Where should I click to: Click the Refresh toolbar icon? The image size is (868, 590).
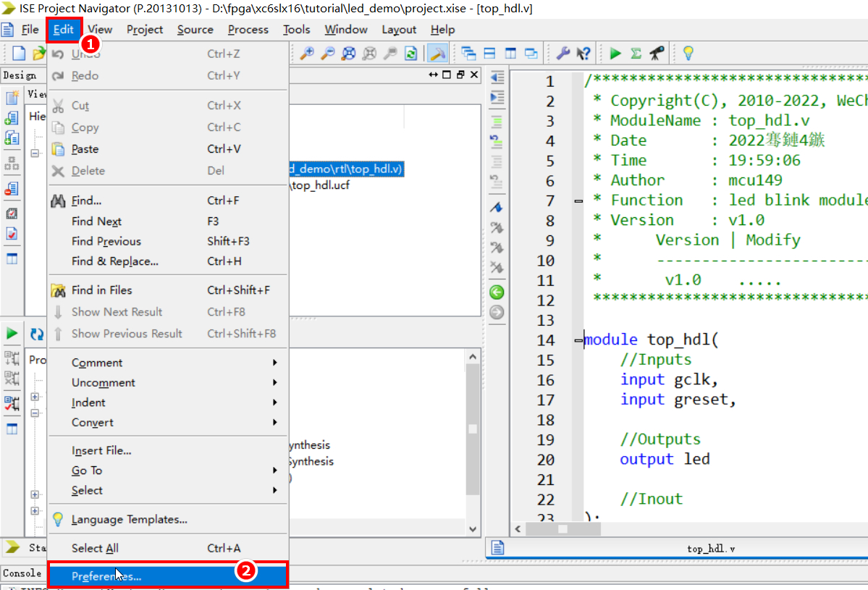tap(410, 53)
